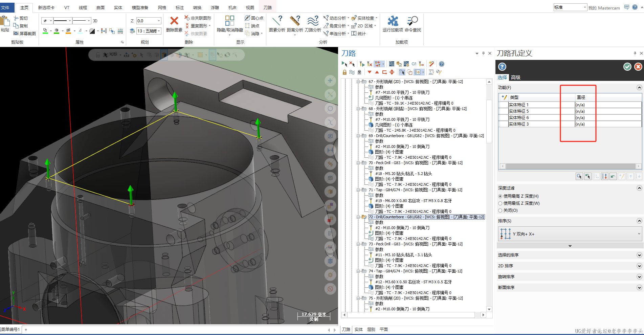This screenshot has width=644, height=335.
Task: Open 距离分析 distance analysis tool
Action: pyautogui.click(x=295, y=21)
